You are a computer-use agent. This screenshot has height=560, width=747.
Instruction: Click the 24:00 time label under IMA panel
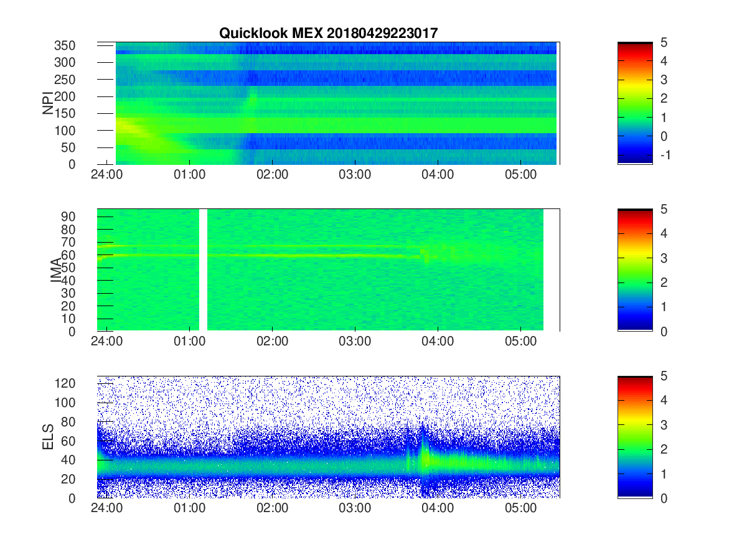click(106, 342)
